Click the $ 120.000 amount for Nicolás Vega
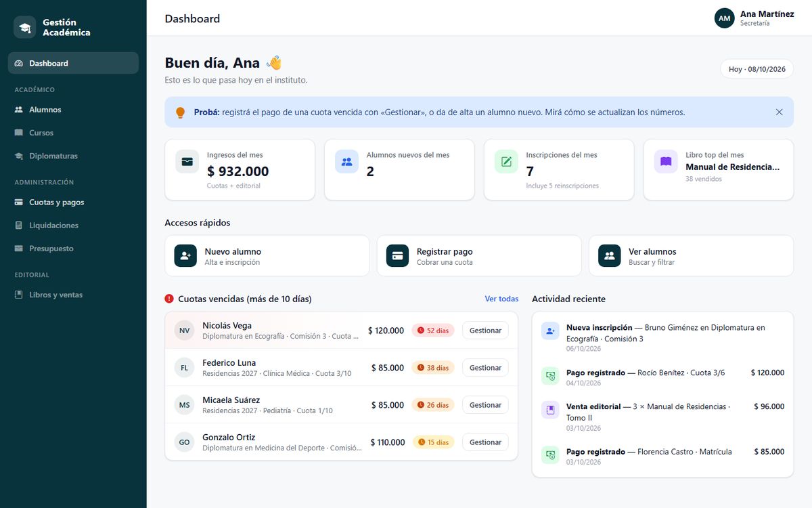This screenshot has height=508, width=812. (x=386, y=331)
